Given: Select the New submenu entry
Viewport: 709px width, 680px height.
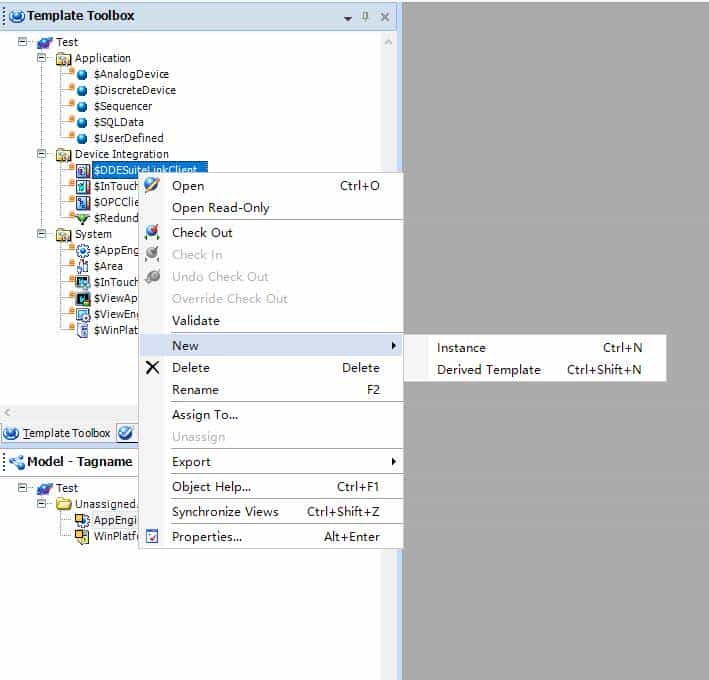Looking at the screenshot, I should pyautogui.click(x=272, y=346).
